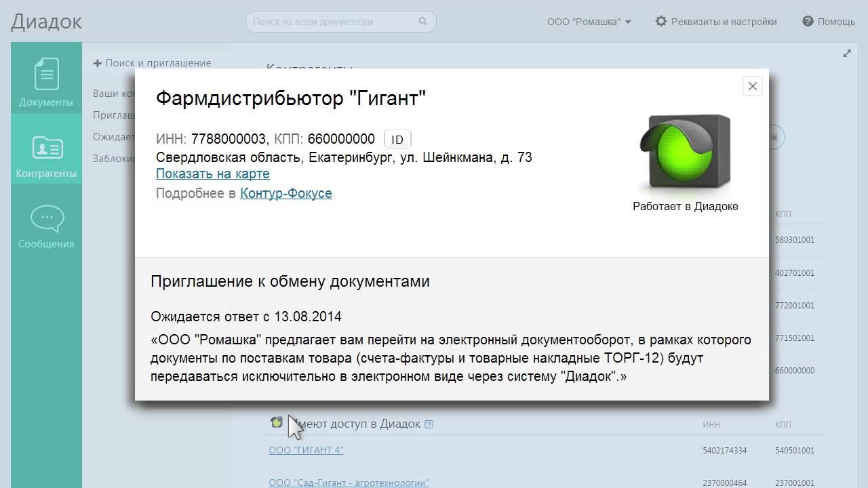Click the question mark Помощь icon
The height and width of the screenshot is (488, 868).
pyautogui.click(x=808, y=22)
